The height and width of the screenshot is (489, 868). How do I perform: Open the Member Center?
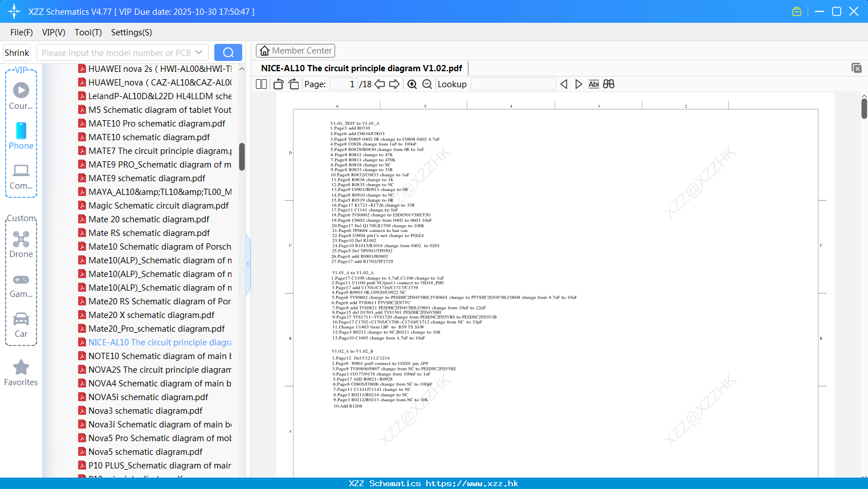coord(295,51)
